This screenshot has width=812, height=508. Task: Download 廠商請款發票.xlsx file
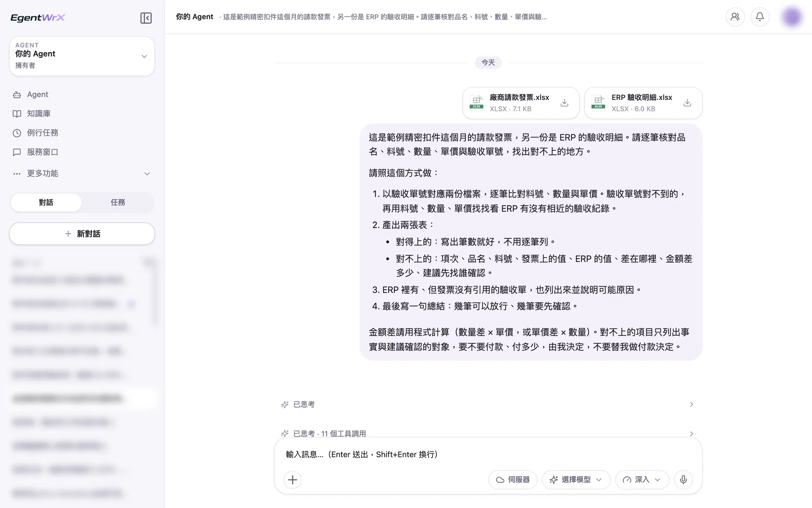(x=564, y=103)
